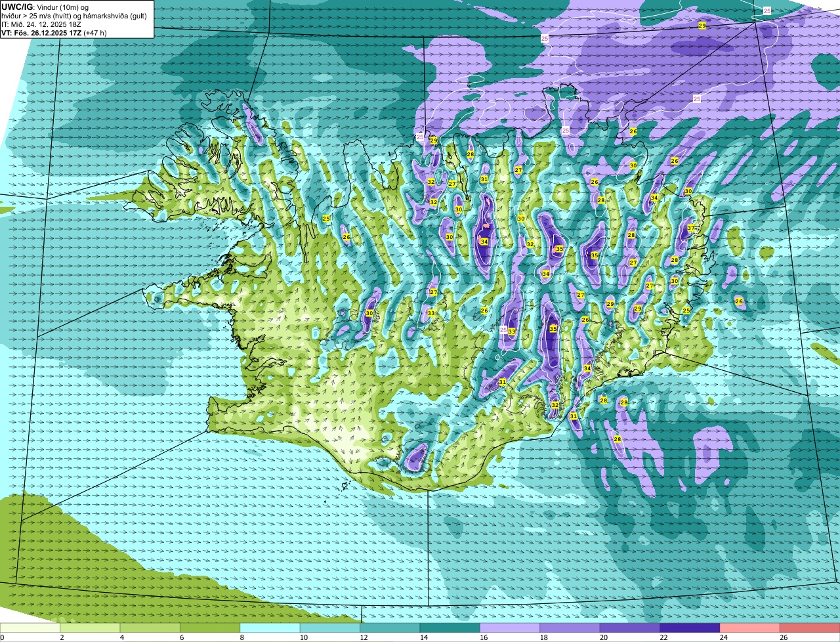This screenshot has width=840, height=642.
Task: Click the yellow "37" maximum gust label
Action: pos(691,228)
